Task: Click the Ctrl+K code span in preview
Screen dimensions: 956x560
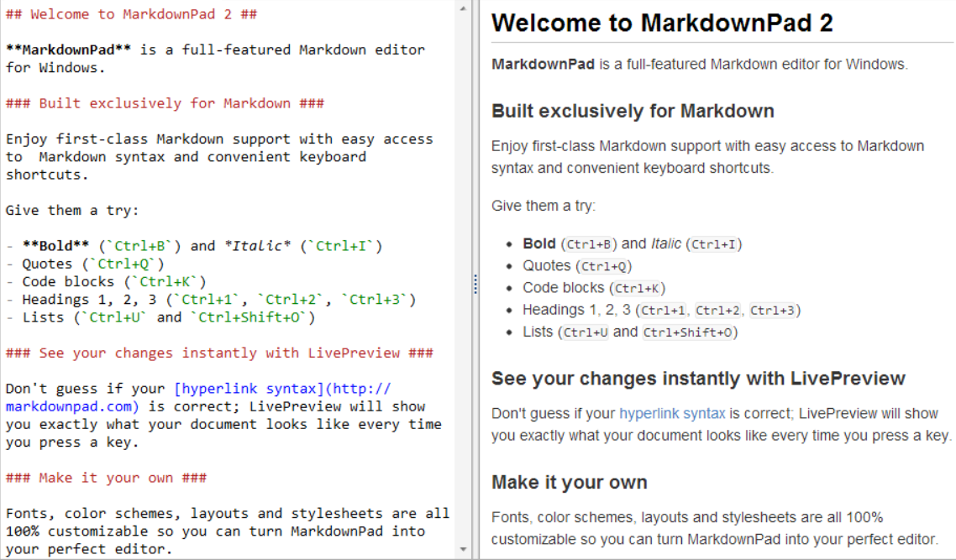Action: [637, 288]
